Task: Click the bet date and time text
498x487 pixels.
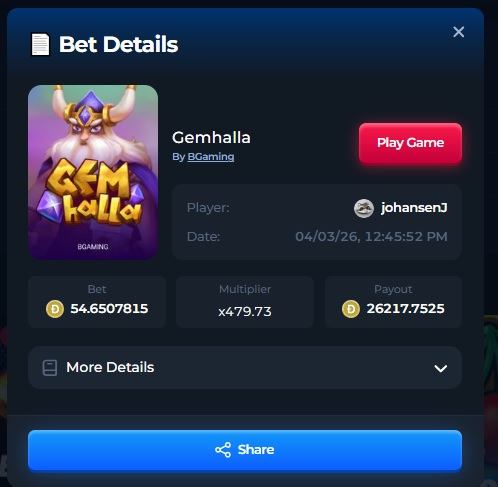Action: click(371, 237)
